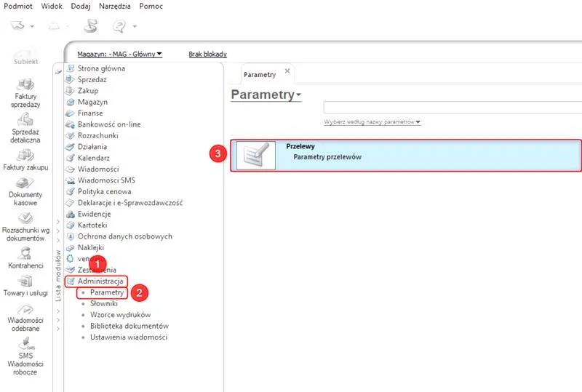
Task: Expand the Wybierz według nazwy parametrów filter
Action: pyautogui.click(x=372, y=121)
